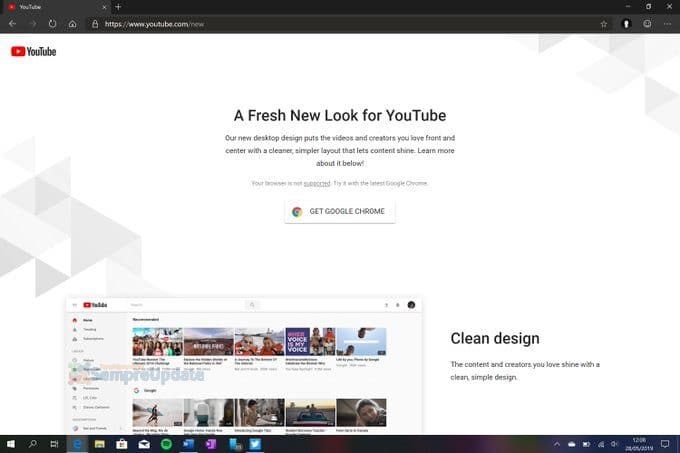Open Microsoft Store from taskbar
Image resolution: width=680 pixels, height=453 pixels.
pyautogui.click(x=121, y=444)
